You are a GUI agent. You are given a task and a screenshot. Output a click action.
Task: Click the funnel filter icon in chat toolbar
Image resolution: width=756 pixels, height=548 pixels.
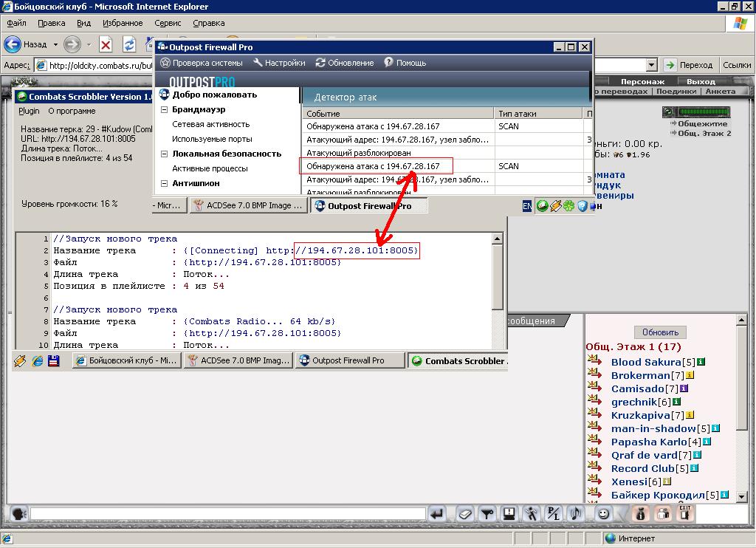point(487,514)
